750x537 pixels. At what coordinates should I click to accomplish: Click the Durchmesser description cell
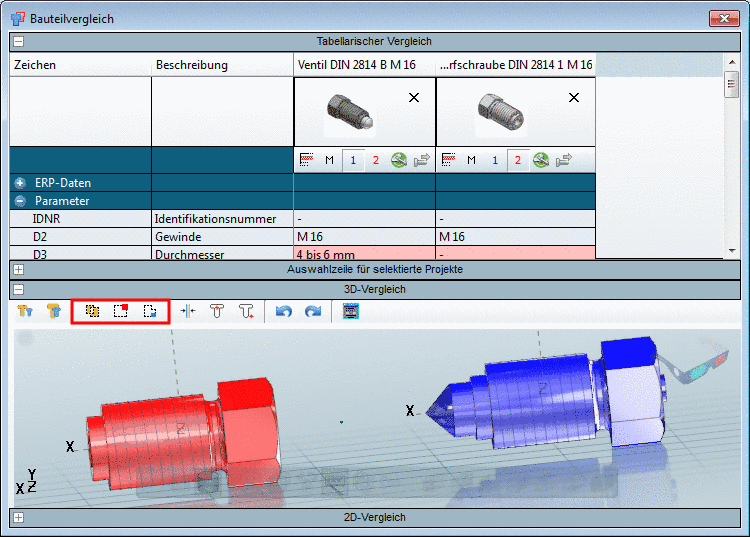222,253
